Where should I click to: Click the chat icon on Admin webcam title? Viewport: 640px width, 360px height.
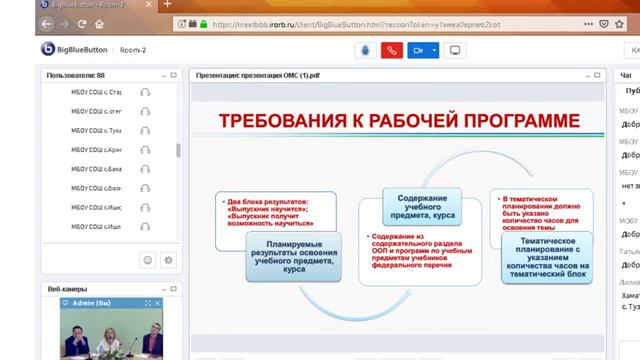65,303
